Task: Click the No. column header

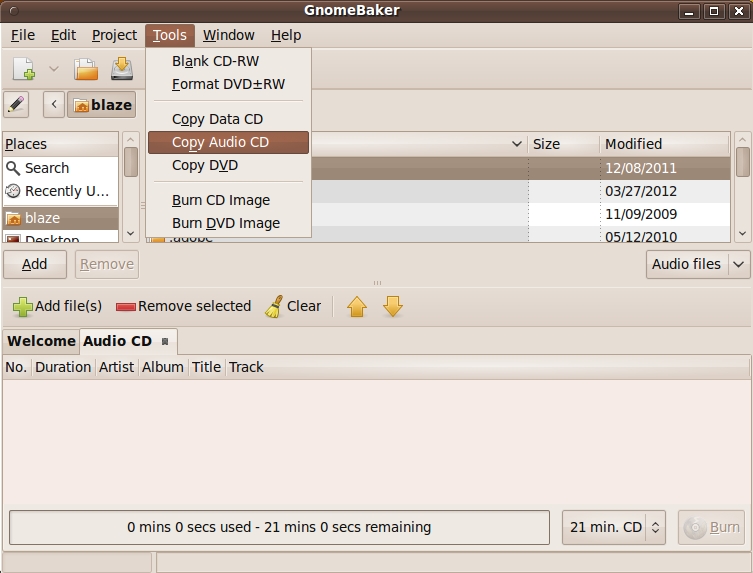Action: point(16,367)
